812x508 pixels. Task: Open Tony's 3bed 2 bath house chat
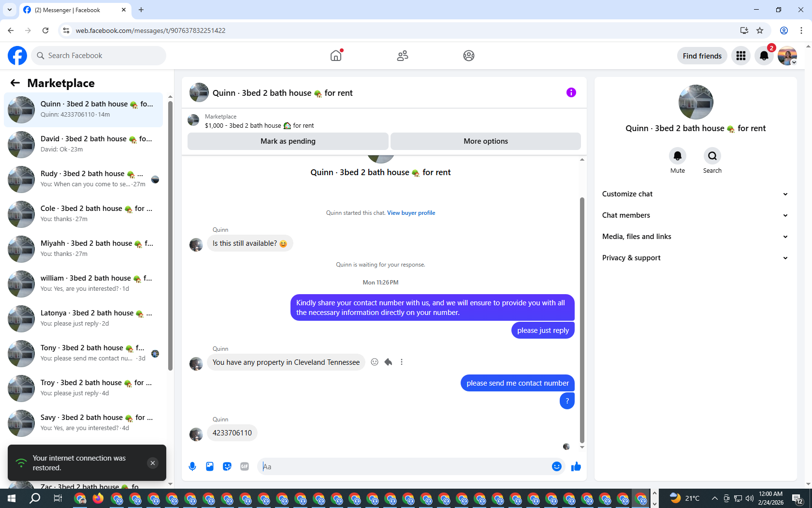pyautogui.click(x=83, y=354)
